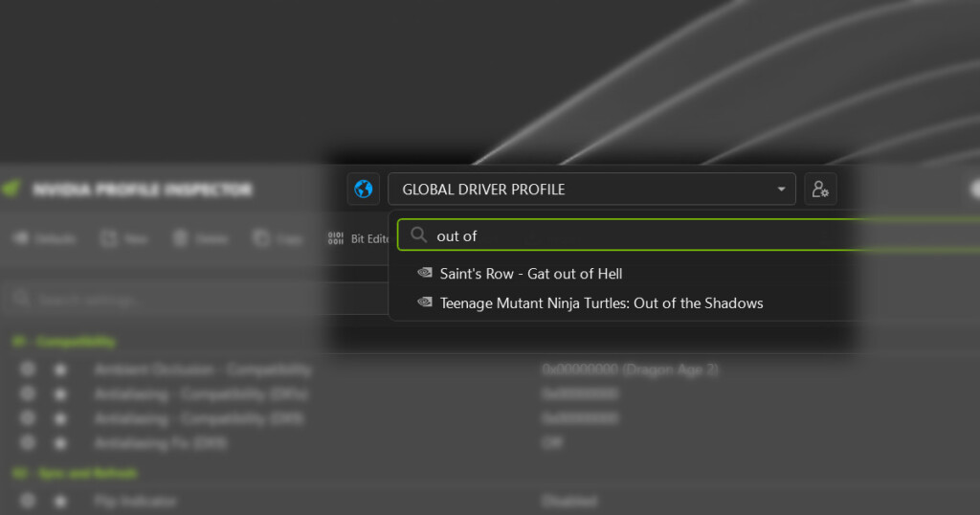Click the Bit Editor binary digits icon
Viewport: 980px width, 515px height.
(336, 238)
